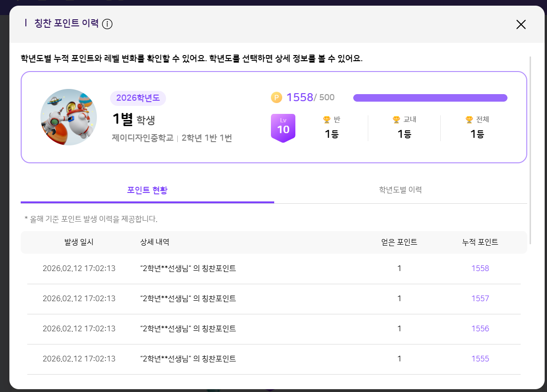Click the 얻은 포인트 column header
Screen dimensions: 547x392
(399, 242)
